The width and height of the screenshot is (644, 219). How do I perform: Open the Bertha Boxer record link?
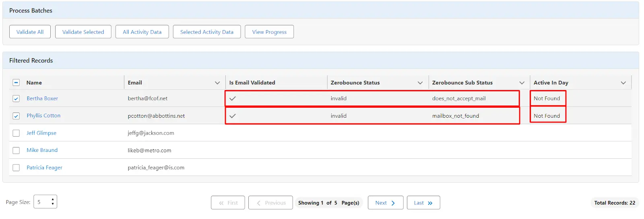coord(42,98)
